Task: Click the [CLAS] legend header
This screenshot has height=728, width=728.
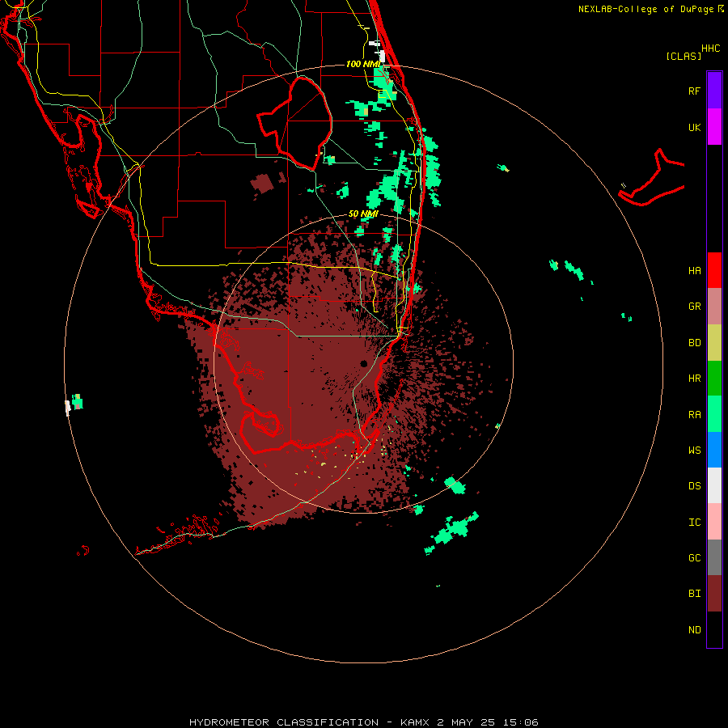Action: (x=683, y=56)
